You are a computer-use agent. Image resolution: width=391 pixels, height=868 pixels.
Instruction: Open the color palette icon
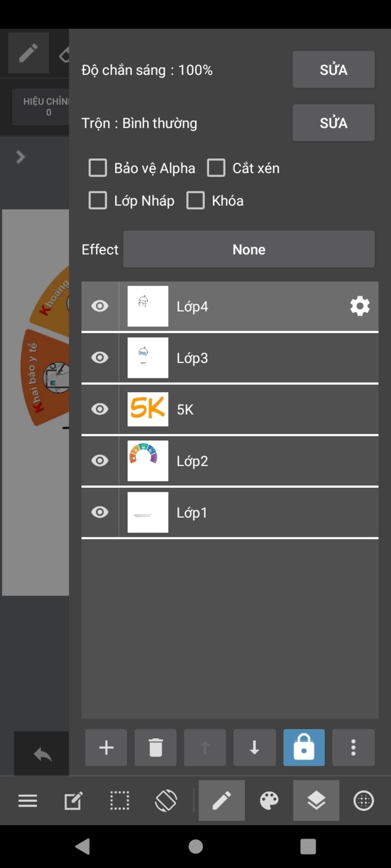269,800
